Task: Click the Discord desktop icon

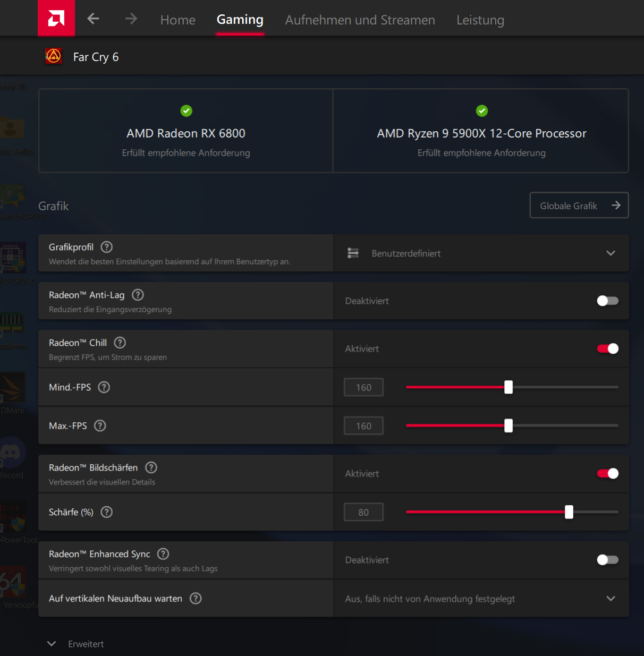Action: coord(12,452)
